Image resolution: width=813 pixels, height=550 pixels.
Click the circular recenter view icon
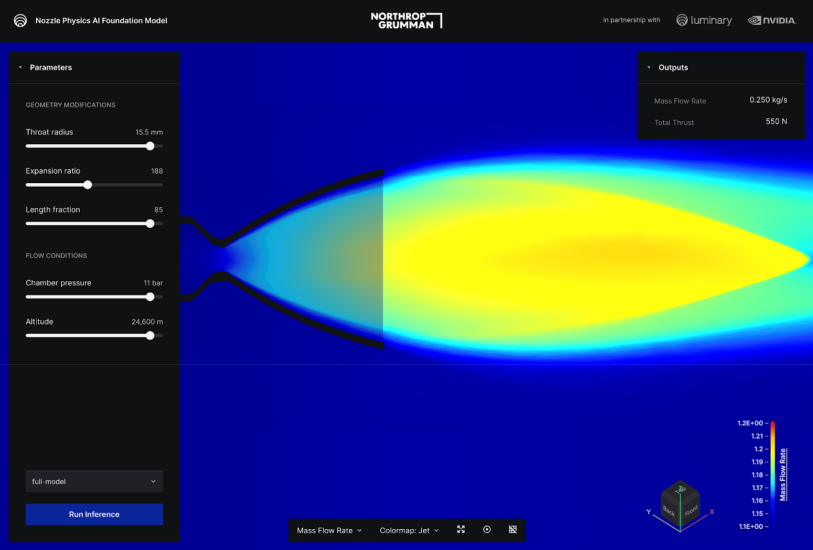point(487,529)
